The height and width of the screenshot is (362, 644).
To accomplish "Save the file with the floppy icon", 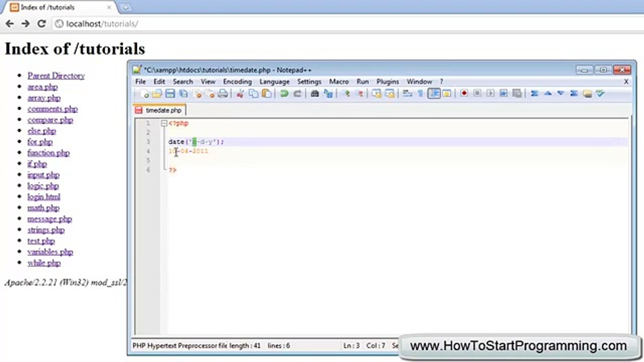I will coord(170,94).
